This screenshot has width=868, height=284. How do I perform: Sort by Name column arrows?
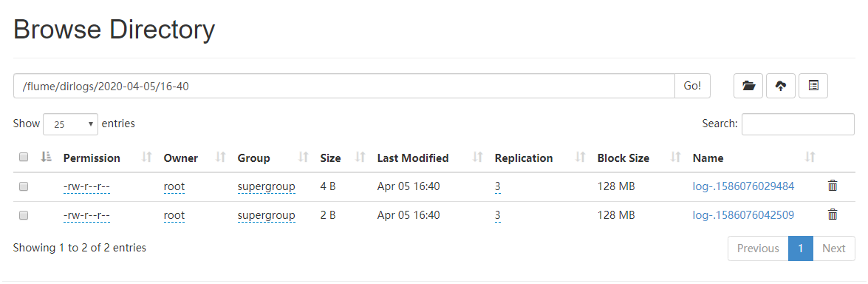tap(810, 158)
